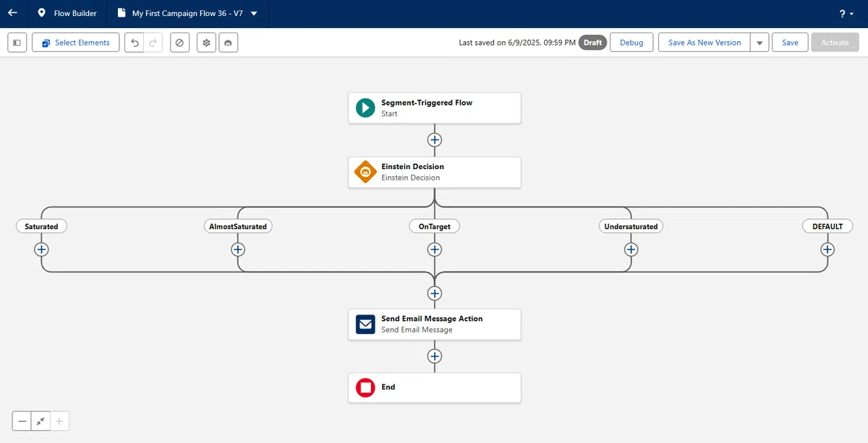Redo the last change
The image size is (868, 443).
click(153, 43)
